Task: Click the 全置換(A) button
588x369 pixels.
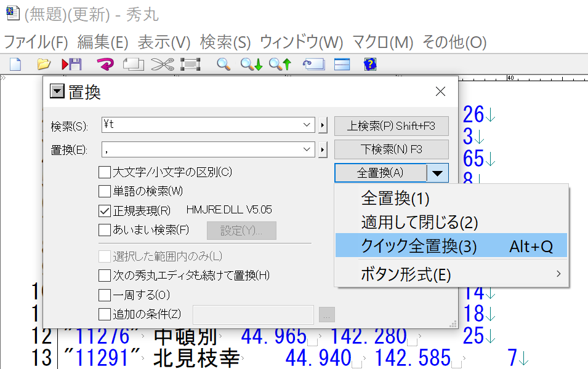Action: click(381, 173)
